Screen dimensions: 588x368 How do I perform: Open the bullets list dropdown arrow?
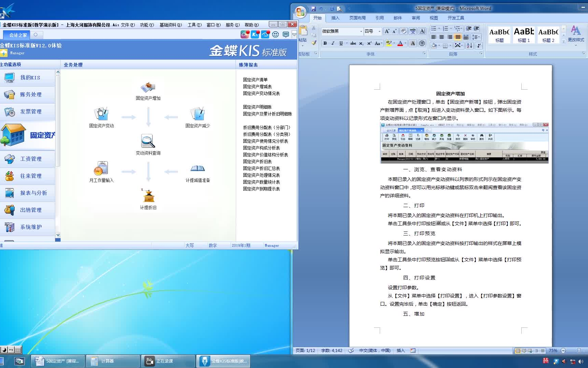coord(439,29)
